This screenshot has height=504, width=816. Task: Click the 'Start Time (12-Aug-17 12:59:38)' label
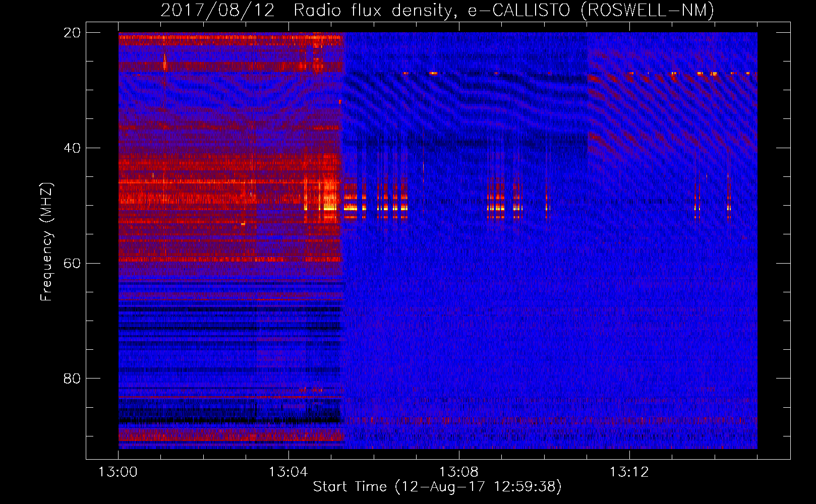click(x=437, y=487)
